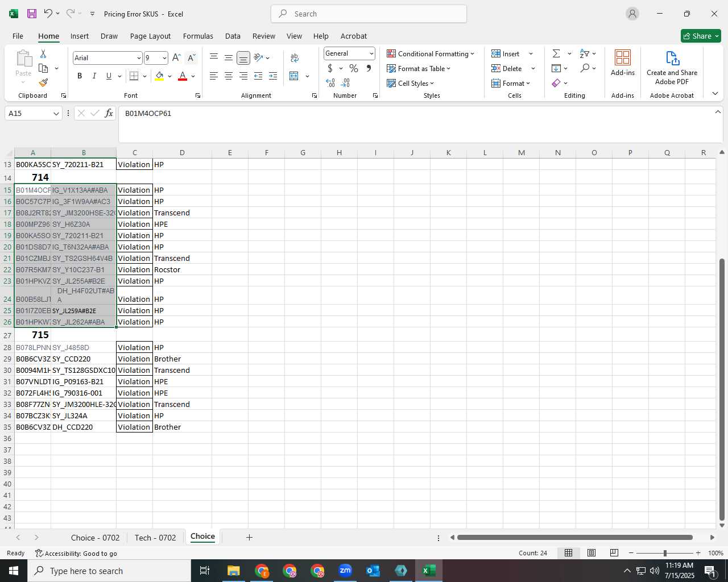Click the red Font Color swatch
Viewport: 728px width, 582px height.
[x=183, y=76]
